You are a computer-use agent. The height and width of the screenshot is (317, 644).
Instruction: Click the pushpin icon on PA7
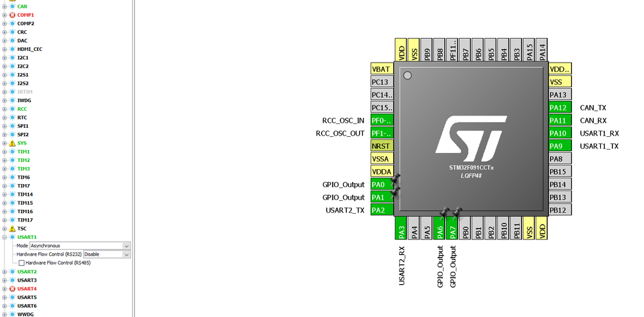pyautogui.click(x=457, y=212)
